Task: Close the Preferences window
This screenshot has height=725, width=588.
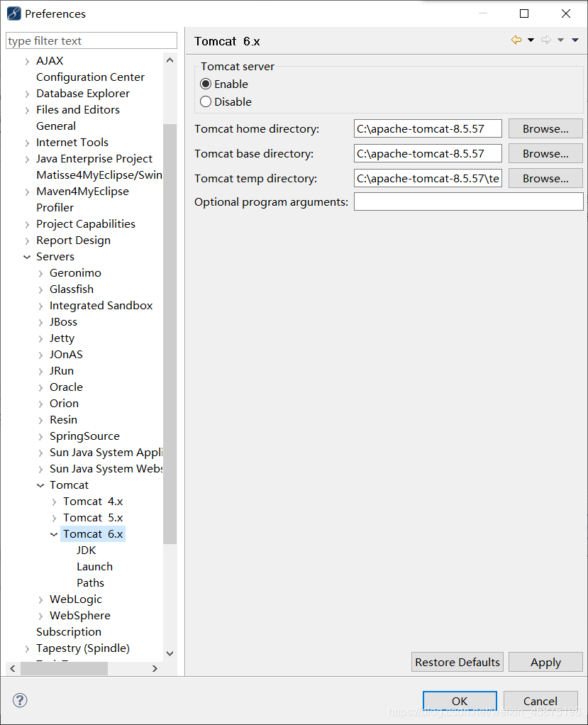Action: click(x=566, y=13)
